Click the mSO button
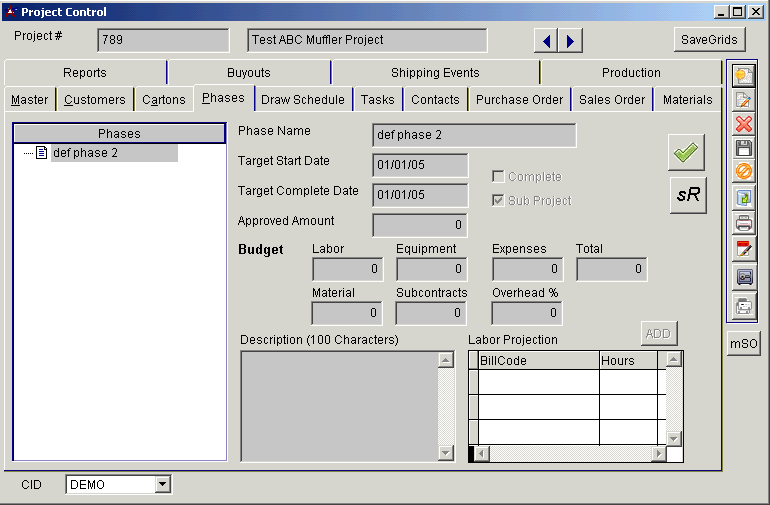The width and height of the screenshot is (770, 505). pos(743,343)
